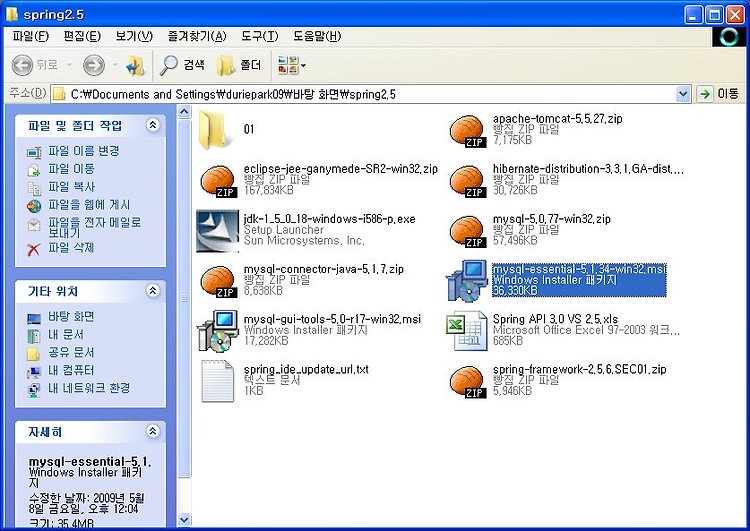Open the 보기(V) menu
The height and width of the screenshot is (531, 750).
click(x=134, y=36)
